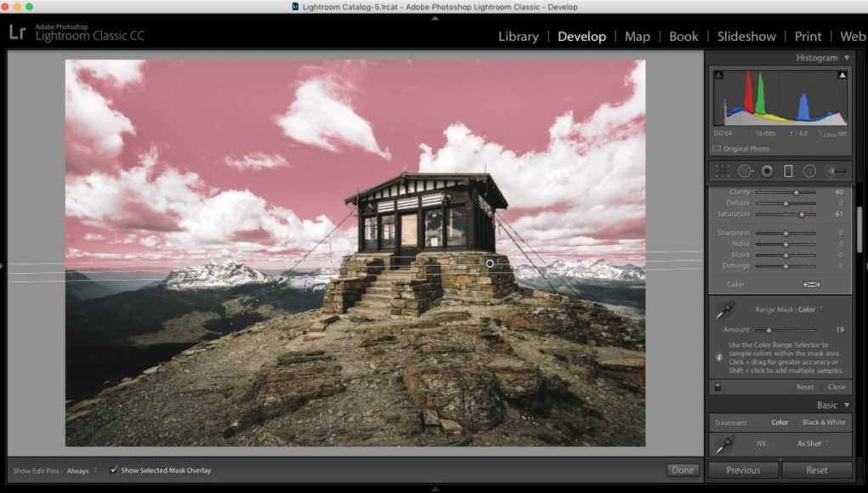The width and height of the screenshot is (868, 493).
Task: Click the 'ISO 64' readout under histogram
Action: 723,133
